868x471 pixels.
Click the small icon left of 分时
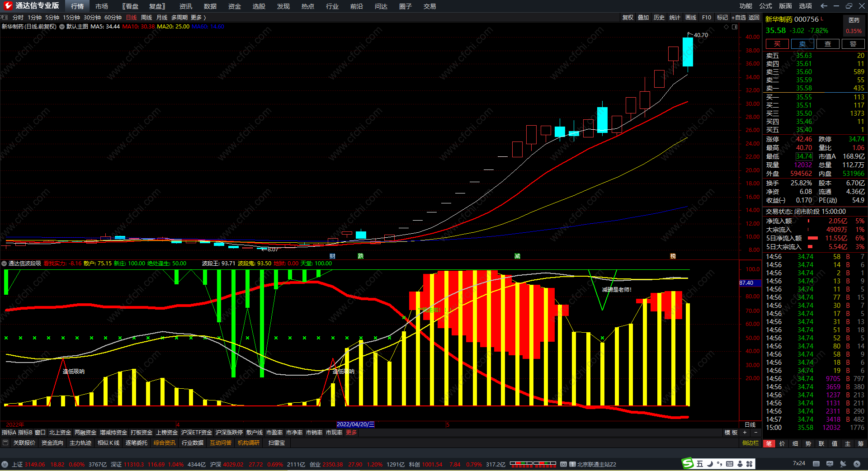pyautogui.click(x=5, y=18)
